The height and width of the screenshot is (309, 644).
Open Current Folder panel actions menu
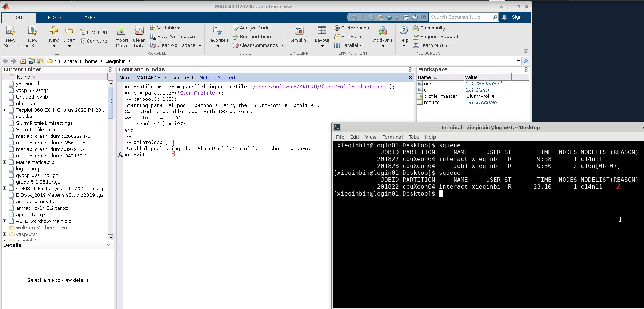(x=110, y=69)
